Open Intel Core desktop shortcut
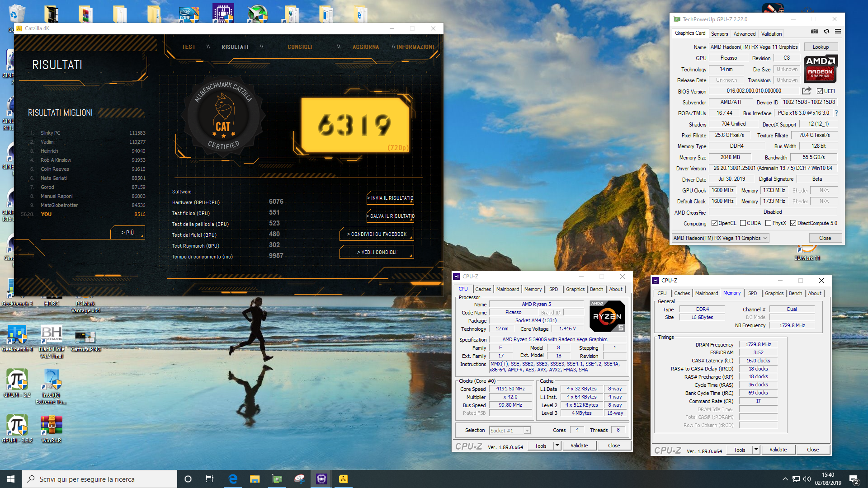This screenshot has width=868, height=488. tap(189, 14)
